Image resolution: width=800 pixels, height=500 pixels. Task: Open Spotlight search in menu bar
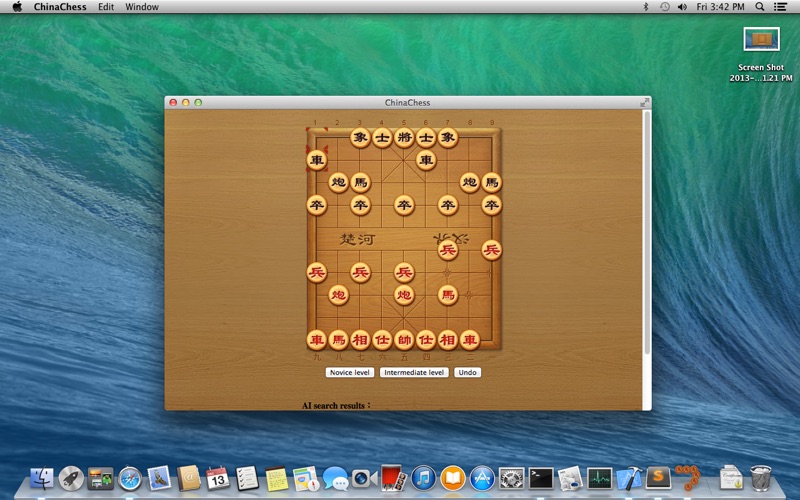[x=760, y=7]
